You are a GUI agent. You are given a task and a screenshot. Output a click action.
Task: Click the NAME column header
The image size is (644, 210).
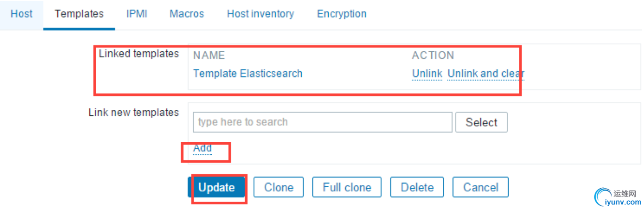tap(209, 55)
